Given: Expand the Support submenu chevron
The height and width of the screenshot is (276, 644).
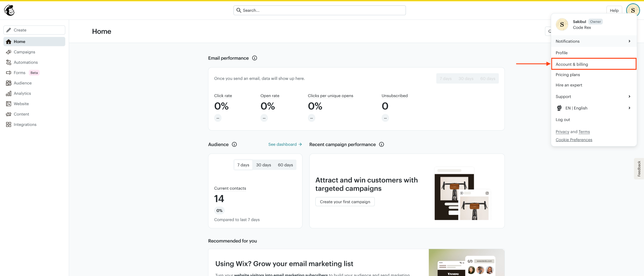Looking at the screenshot, I should [x=629, y=97].
